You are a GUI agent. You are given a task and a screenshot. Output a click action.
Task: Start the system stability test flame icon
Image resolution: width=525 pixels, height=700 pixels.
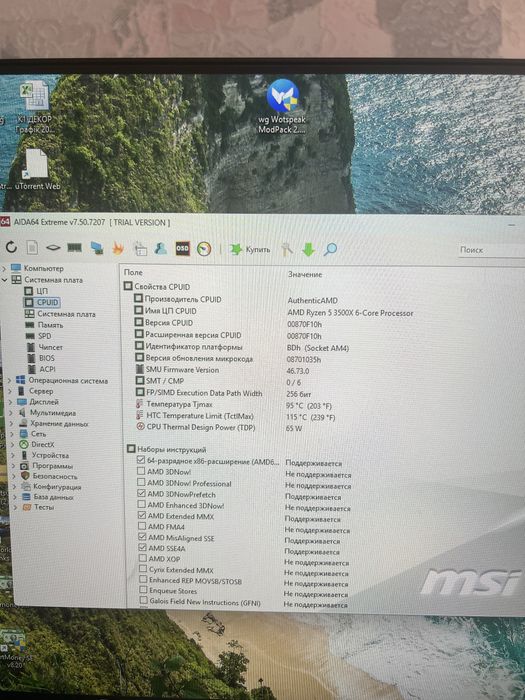(x=118, y=248)
